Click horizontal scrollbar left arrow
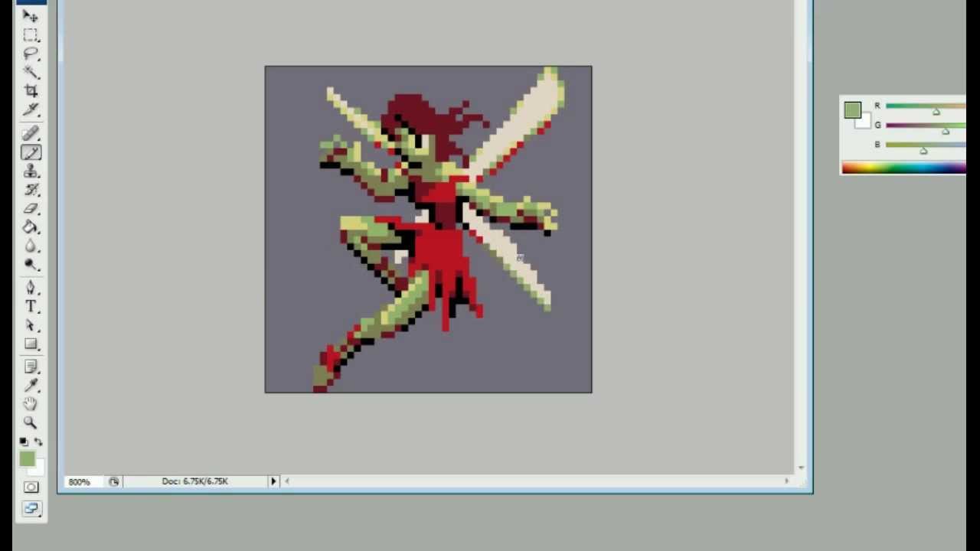This screenshot has height=551, width=980. (x=287, y=481)
